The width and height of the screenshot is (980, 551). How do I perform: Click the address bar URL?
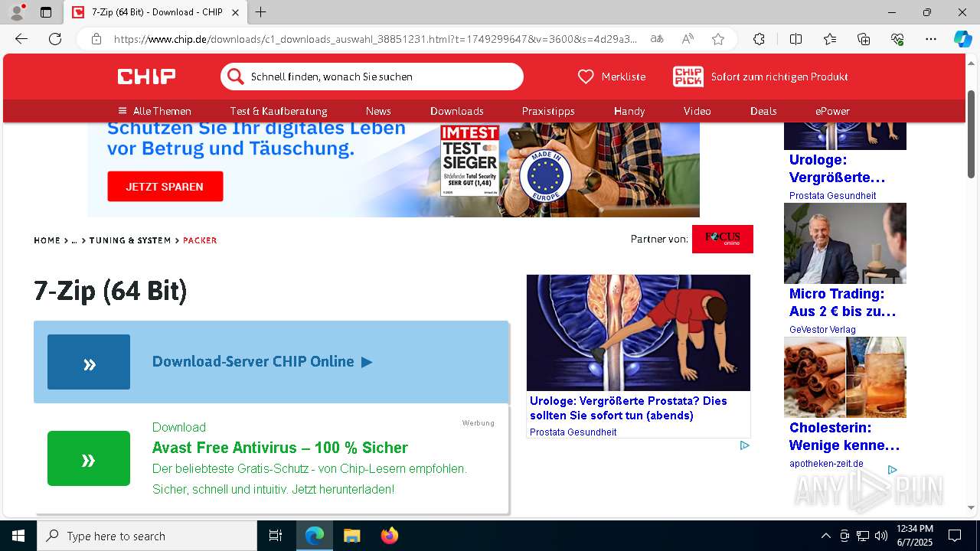(375, 39)
